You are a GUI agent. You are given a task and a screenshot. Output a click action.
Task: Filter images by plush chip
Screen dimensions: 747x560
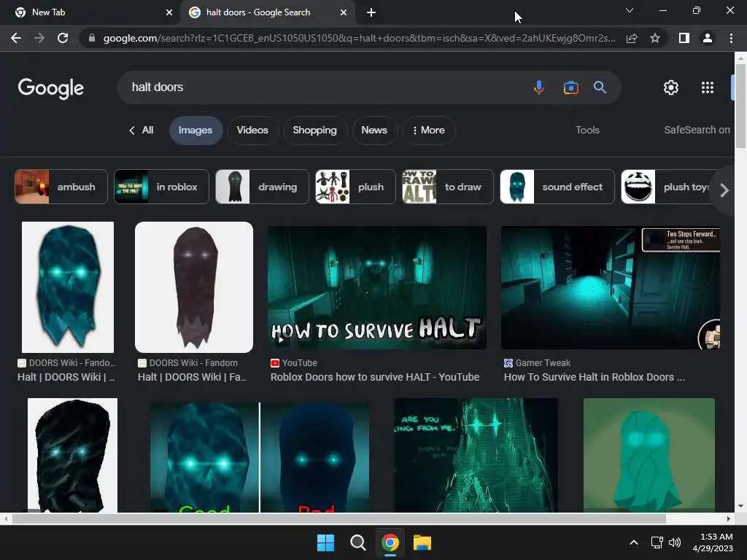tap(355, 187)
